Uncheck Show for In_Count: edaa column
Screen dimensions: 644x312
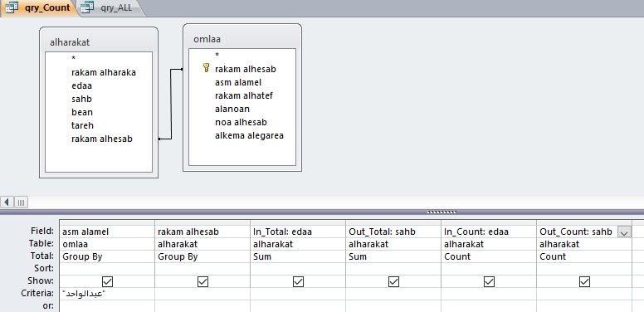click(x=489, y=281)
